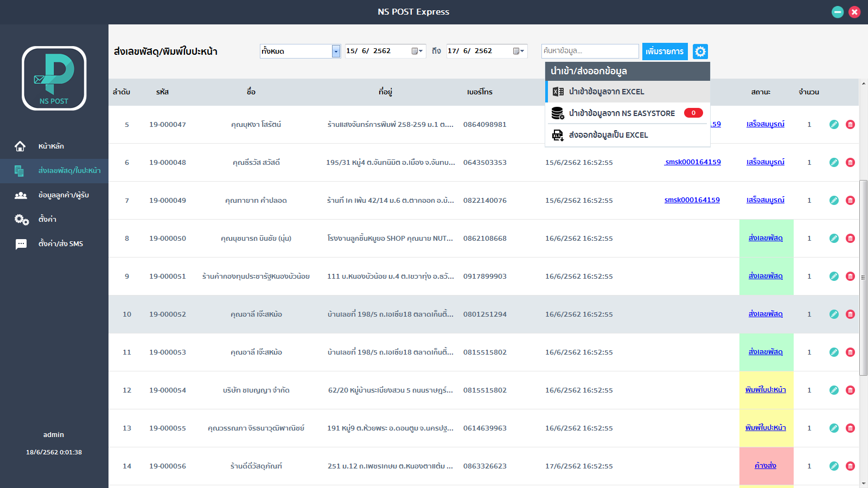Click the เพิ่มรายการ button
The image size is (868, 488).
[665, 52]
